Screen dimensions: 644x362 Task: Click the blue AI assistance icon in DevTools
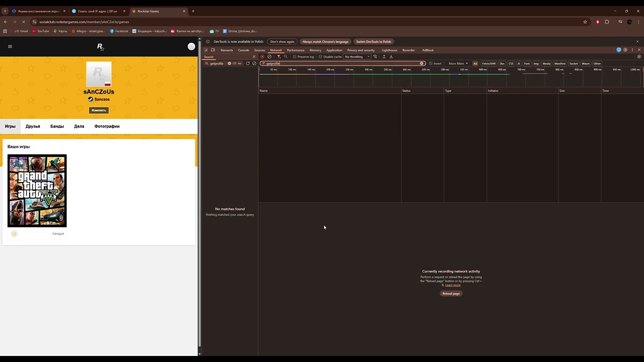pos(619,50)
